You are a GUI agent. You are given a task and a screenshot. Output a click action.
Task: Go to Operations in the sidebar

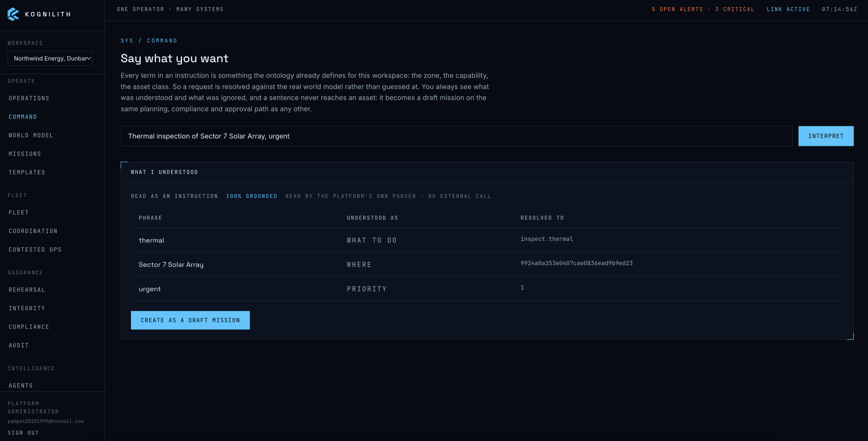coord(29,98)
